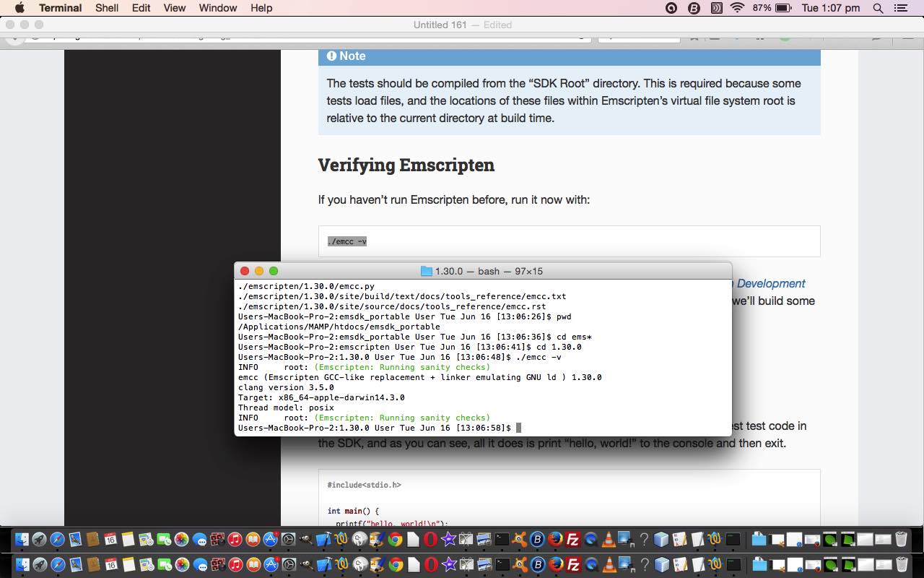Zoom the Terminal window with the green button
This screenshot has width=924, height=578.
274,271
